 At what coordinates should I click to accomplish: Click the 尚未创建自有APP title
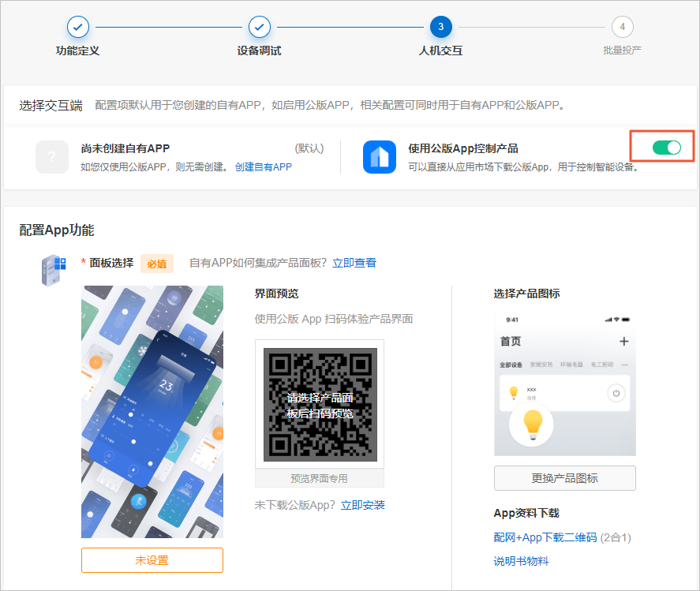point(125,148)
